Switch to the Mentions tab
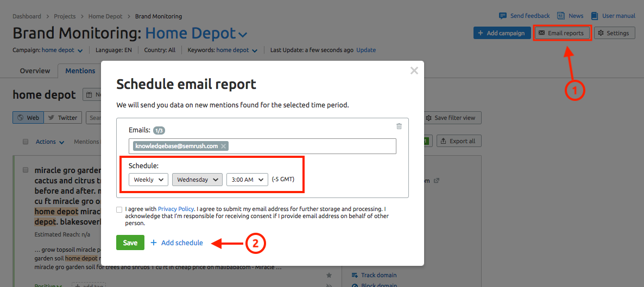Screen dimensions: 644x287 pos(80,71)
